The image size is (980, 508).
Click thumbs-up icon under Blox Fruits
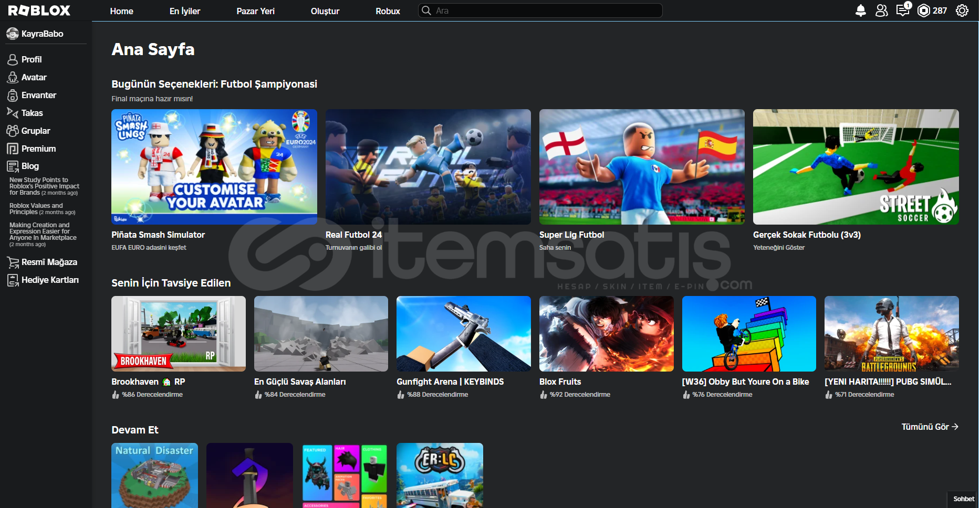coord(544,395)
